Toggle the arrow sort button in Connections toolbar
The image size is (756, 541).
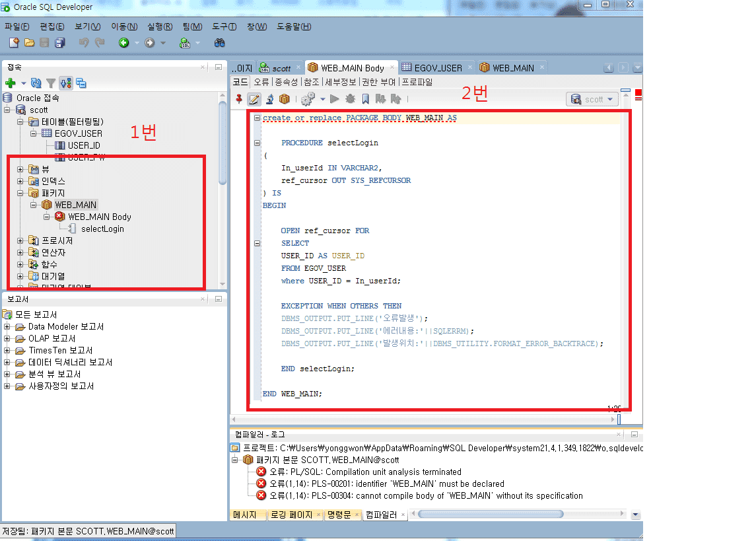point(66,83)
